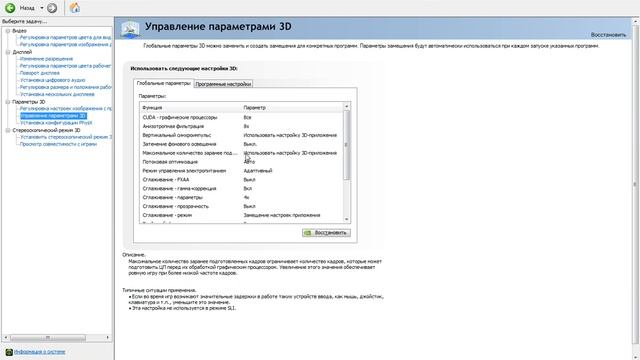Collapse 'Стереоскопический режим 3D' tree section
The image size is (640, 360).
coord(8,130)
